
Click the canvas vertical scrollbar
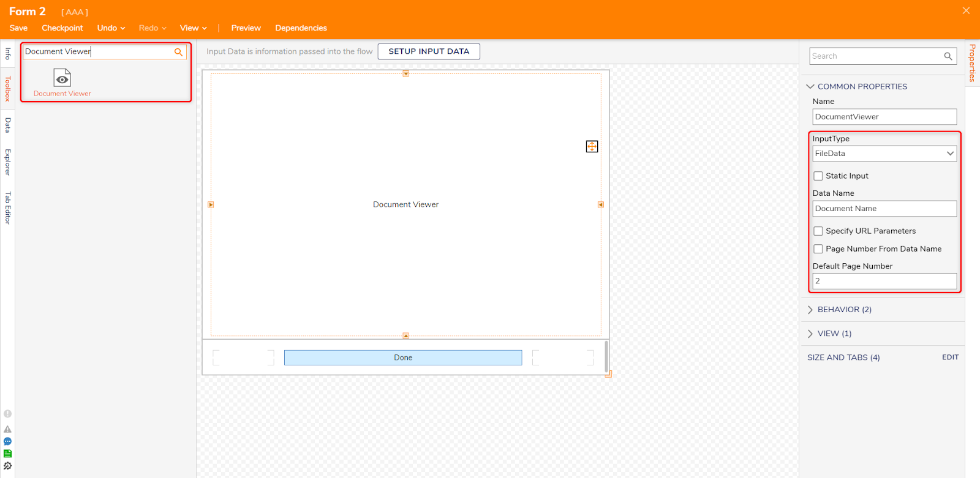[606, 357]
